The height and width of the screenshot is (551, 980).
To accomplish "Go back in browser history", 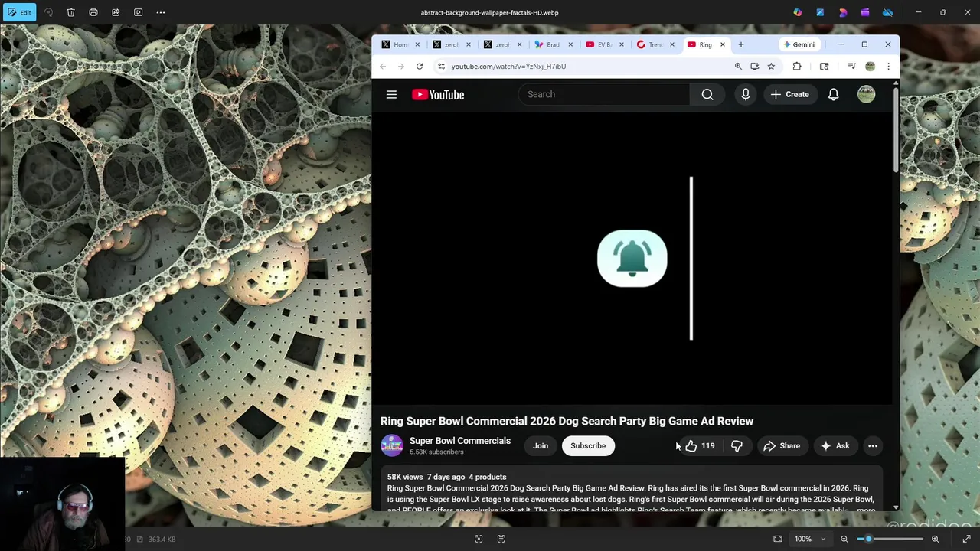I will tap(383, 67).
